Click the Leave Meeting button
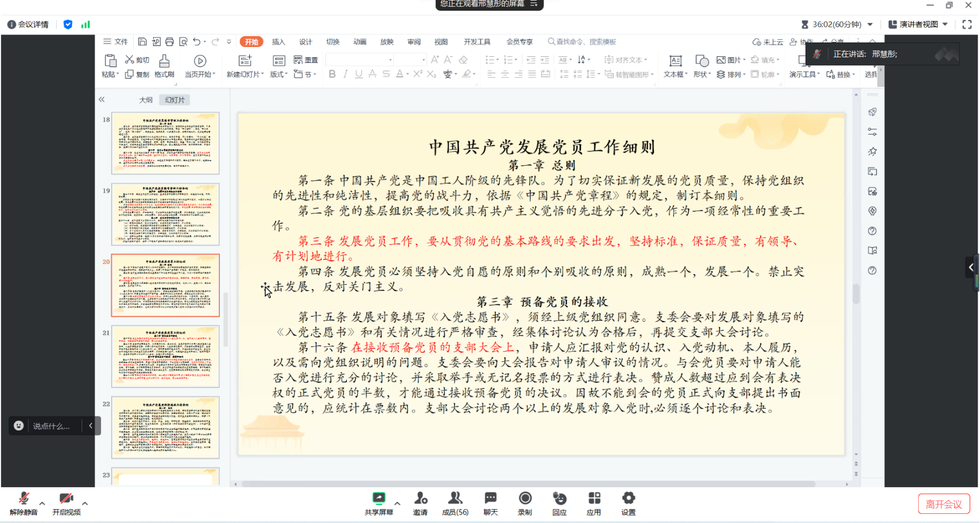Screen dimensions: 980x523 click(x=944, y=504)
